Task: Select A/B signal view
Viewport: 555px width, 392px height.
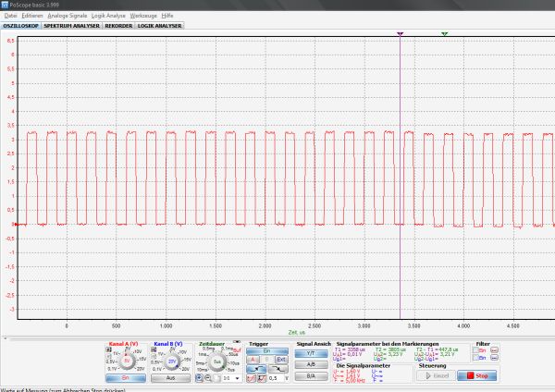Action: (311, 365)
